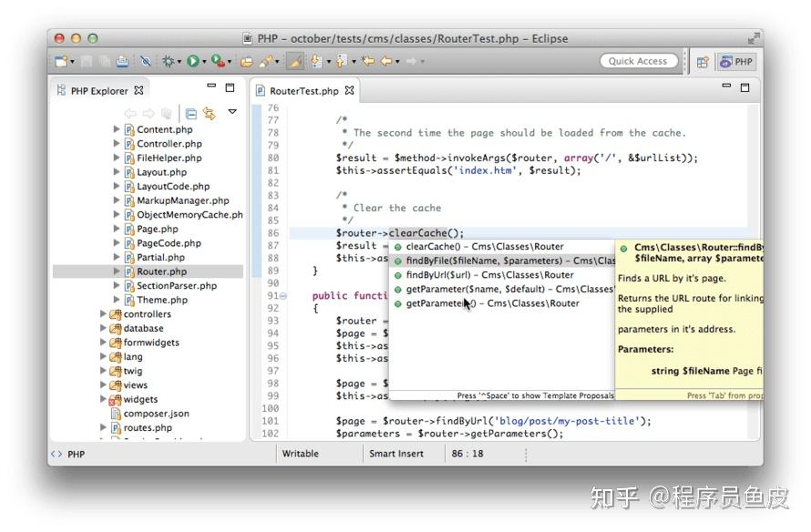The width and height of the screenshot is (811, 532).
Task: Open the Debug configurations dropdown arrow
Action: pos(179,62)
